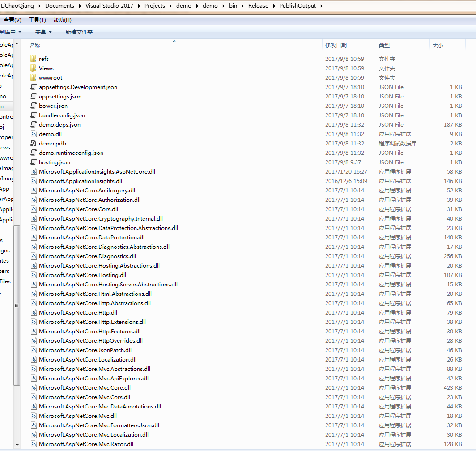Image resolution: width=476 pixels, height=451 pixels.
Task: Click the 187 KB size cell
Action: click(x=453, y=124)
